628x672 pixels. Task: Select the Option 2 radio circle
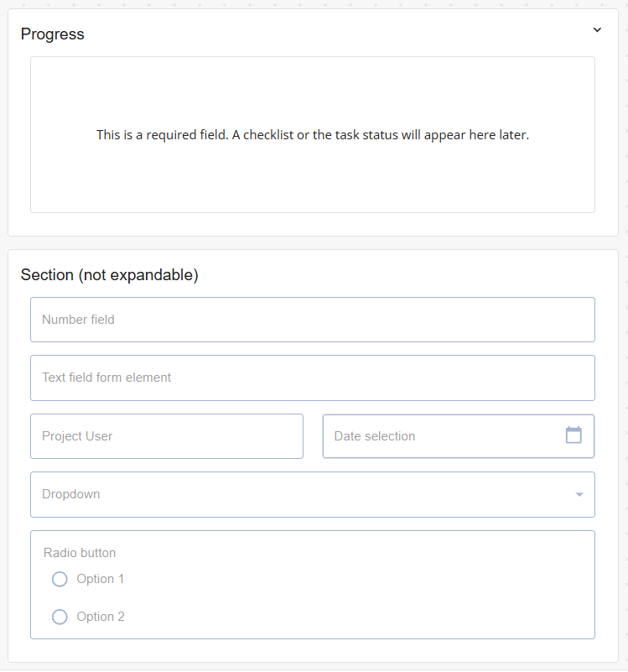coord(60,617)
